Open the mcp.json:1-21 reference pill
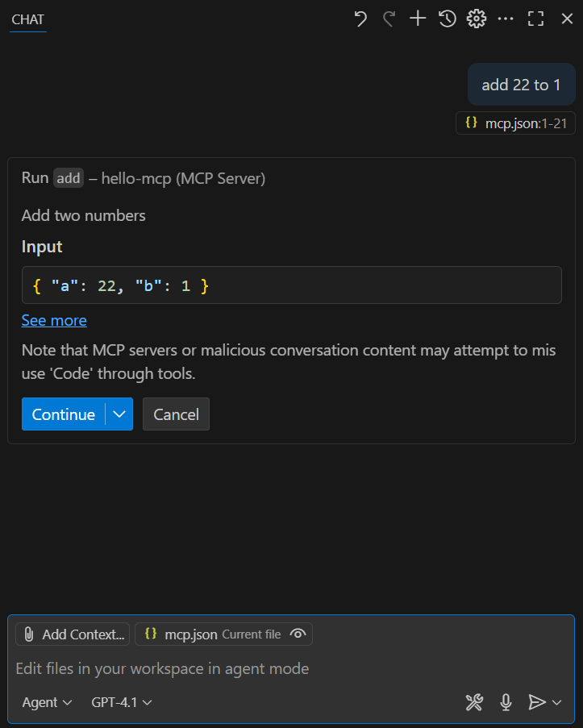Screen dimensions: 583x728 (x=514, y=123)
